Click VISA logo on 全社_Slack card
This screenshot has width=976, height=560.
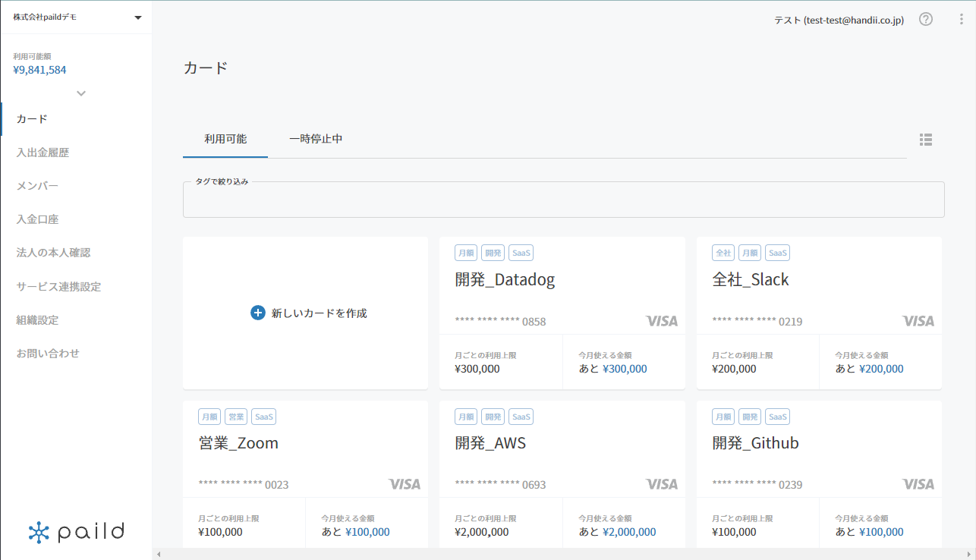(918, 321)
